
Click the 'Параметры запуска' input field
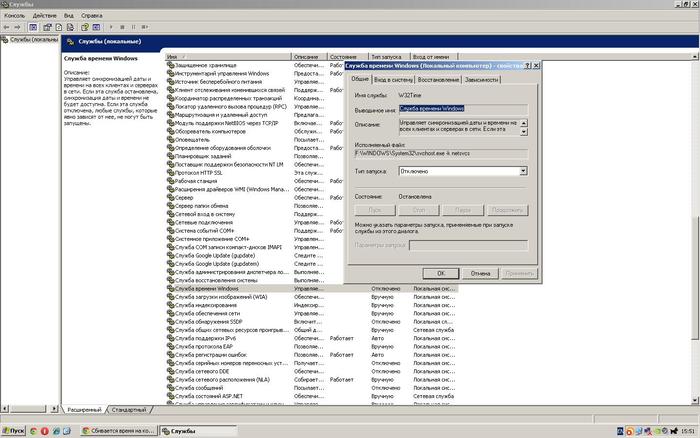(x=468, y=245)
